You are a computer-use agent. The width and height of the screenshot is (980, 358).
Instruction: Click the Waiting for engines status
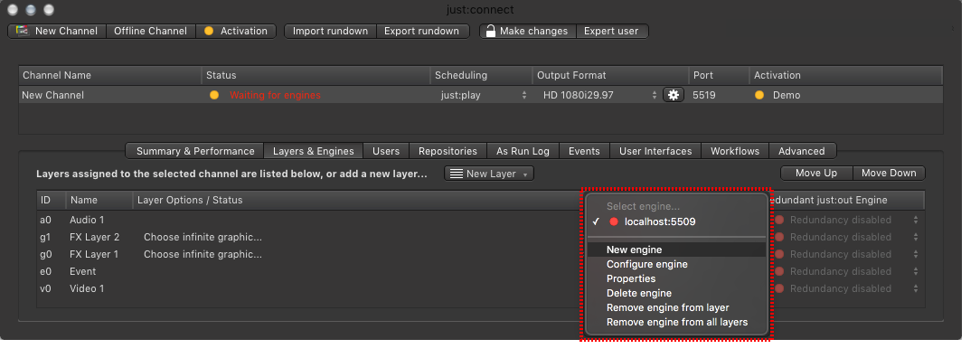click(275, 95)
